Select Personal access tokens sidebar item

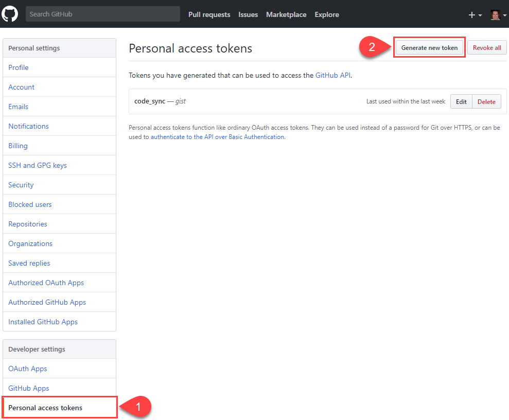[59, 407]
